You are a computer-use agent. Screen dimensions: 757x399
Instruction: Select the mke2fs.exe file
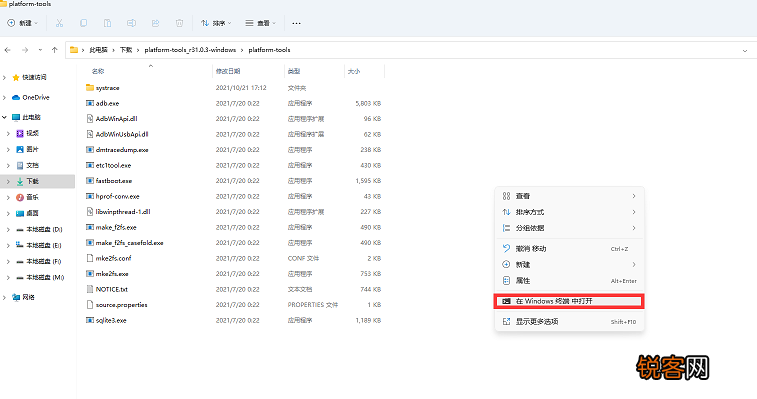click(x=107, y=273)
